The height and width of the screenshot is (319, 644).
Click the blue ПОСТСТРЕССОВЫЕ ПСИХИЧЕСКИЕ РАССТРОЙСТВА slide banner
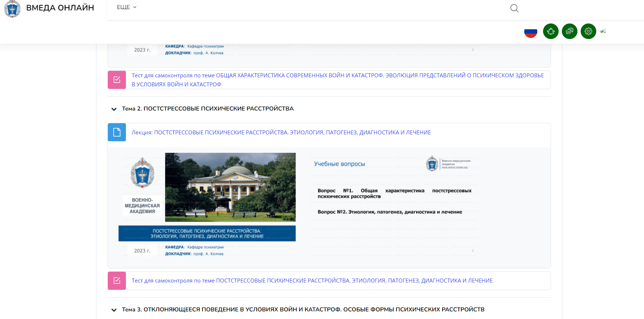(x=207, y=233)
